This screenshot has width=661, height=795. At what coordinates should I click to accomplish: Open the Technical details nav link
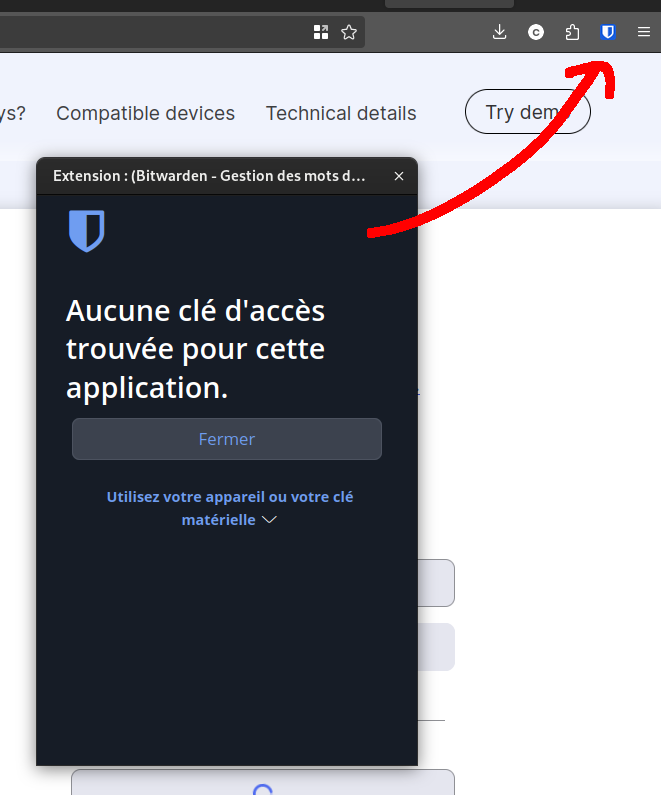click(341, 113)
